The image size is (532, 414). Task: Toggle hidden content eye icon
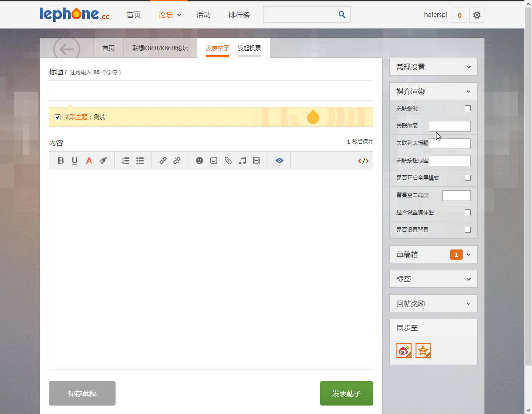click(280, 161)
